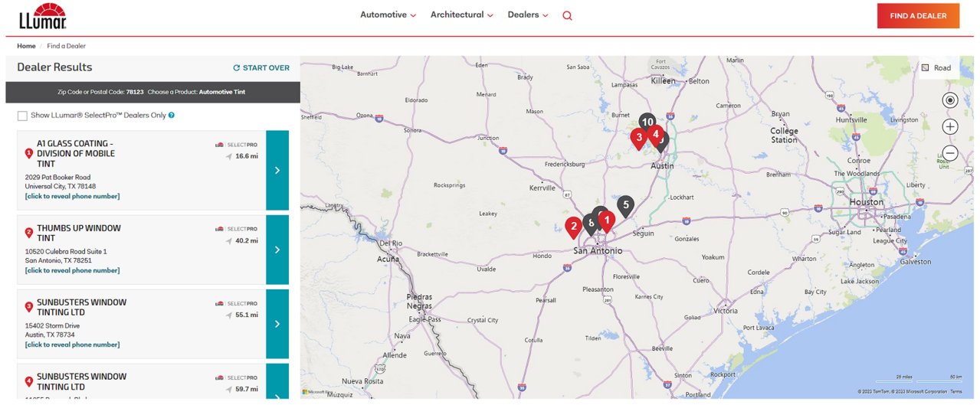Viewport: 980px width, 405px height.
Task: Click red map pin number 1
Action: (x=606, y=221)
